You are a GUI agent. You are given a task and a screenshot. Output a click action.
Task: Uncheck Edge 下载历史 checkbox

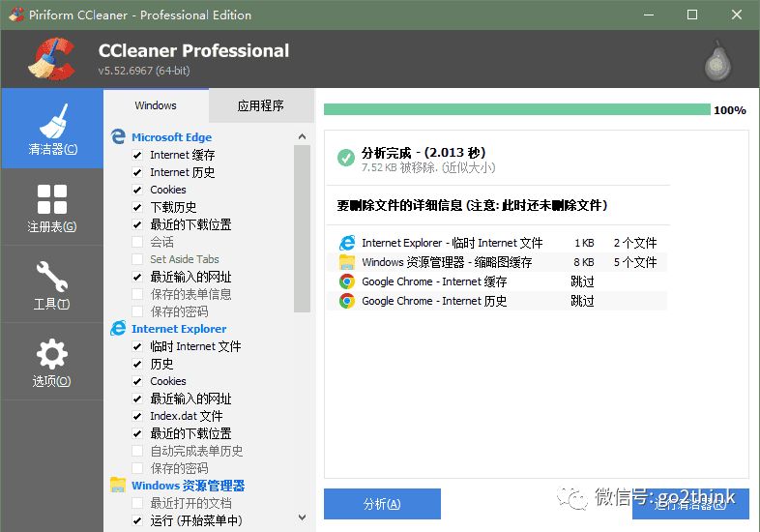(137, 208)
